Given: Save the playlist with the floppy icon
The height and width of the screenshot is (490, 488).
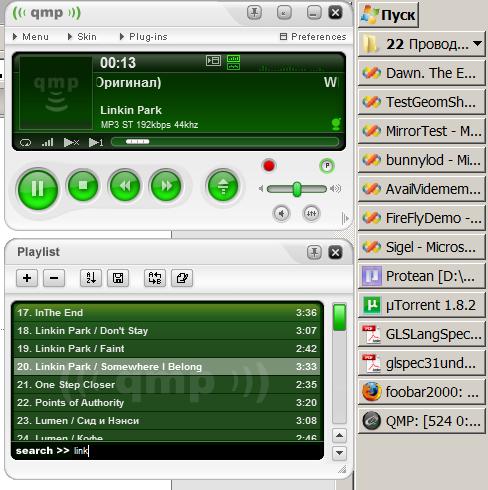Looking at the screenshot, I should click(x=118, y=278).
